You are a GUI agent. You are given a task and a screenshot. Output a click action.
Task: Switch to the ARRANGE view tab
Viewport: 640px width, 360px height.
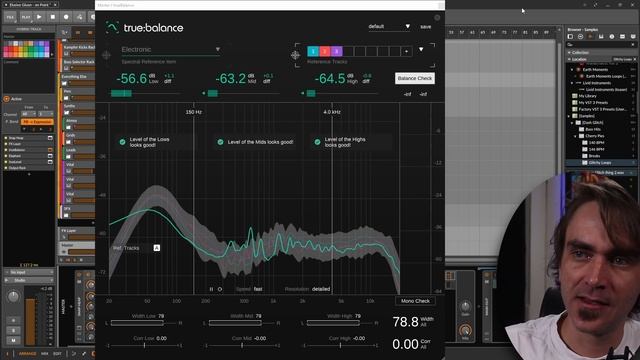click(27, 353)
